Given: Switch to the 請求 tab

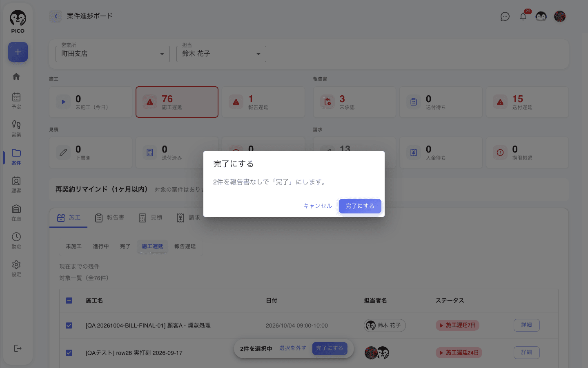Looking at the screenshot, I should 188,218.
